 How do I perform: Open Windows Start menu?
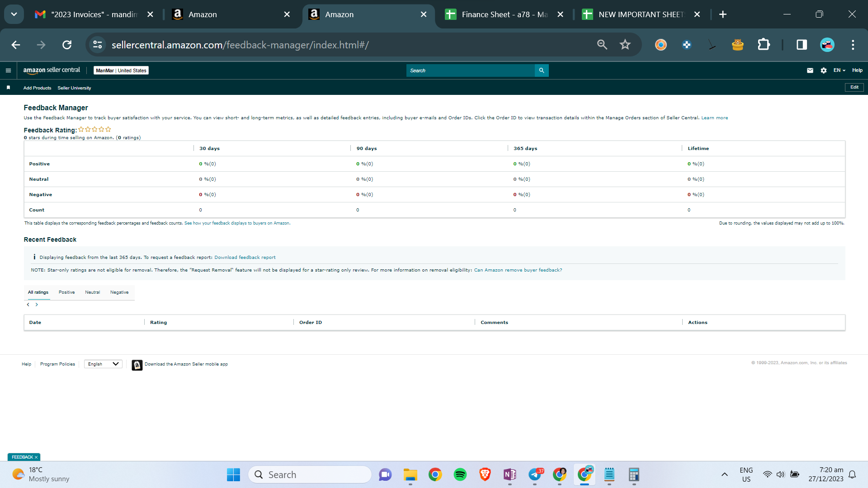coord(233,474)
